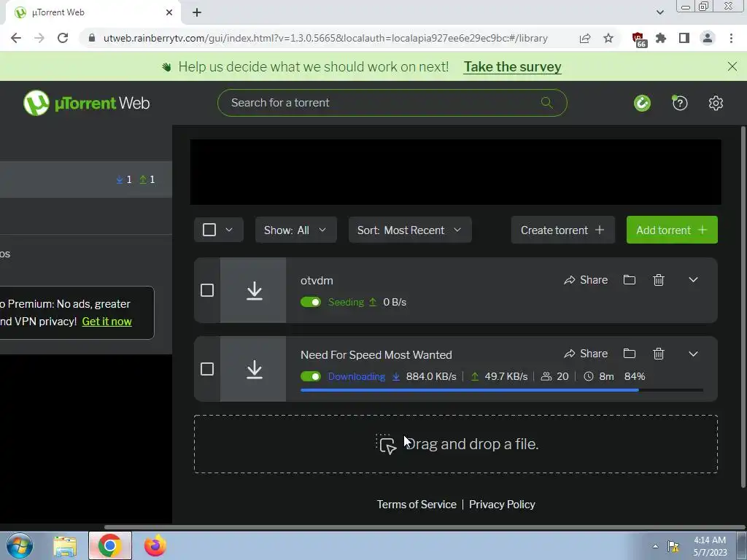Open Take the survey link
The image size is (747, 560).
click(x=512, y=66)
